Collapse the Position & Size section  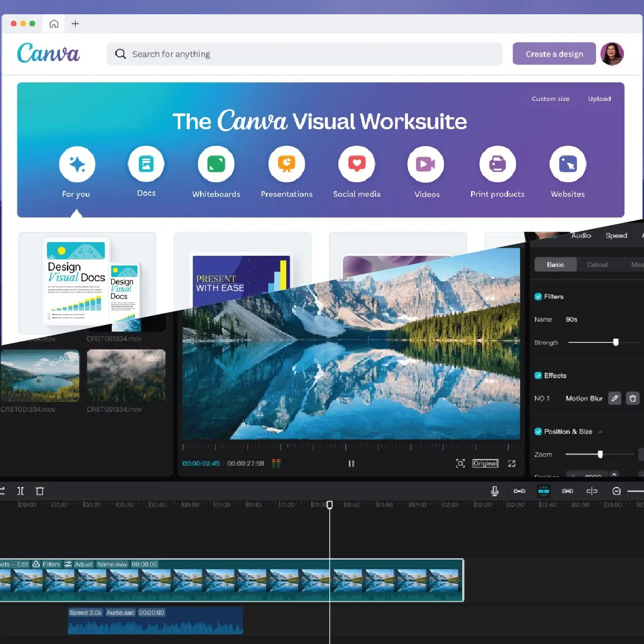point(600,431)
